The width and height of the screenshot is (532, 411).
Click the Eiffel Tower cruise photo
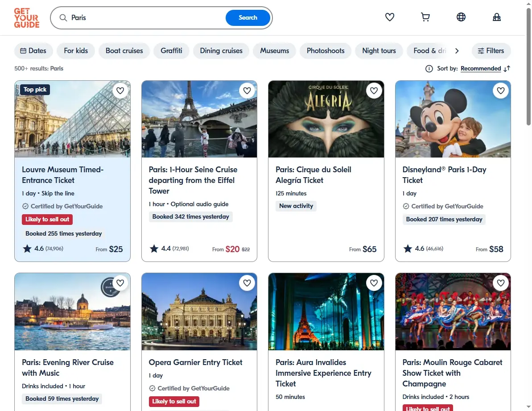pyautogui.click(x=199, y=119)
